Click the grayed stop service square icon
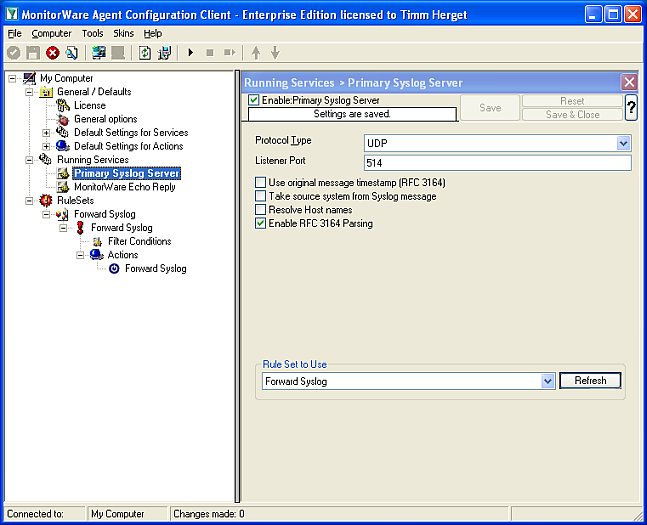Image resolution: width=647 pixels, height=525 pixels. click(x=210, y=52)
